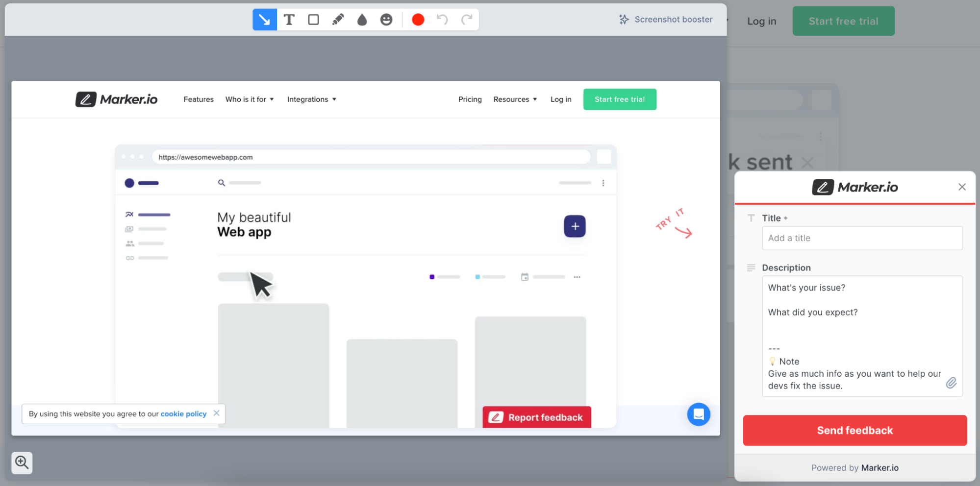Screen dimensions: 980x486
Task: Click the Marker.io logo in feedback panel
Action: coord(854,187)
